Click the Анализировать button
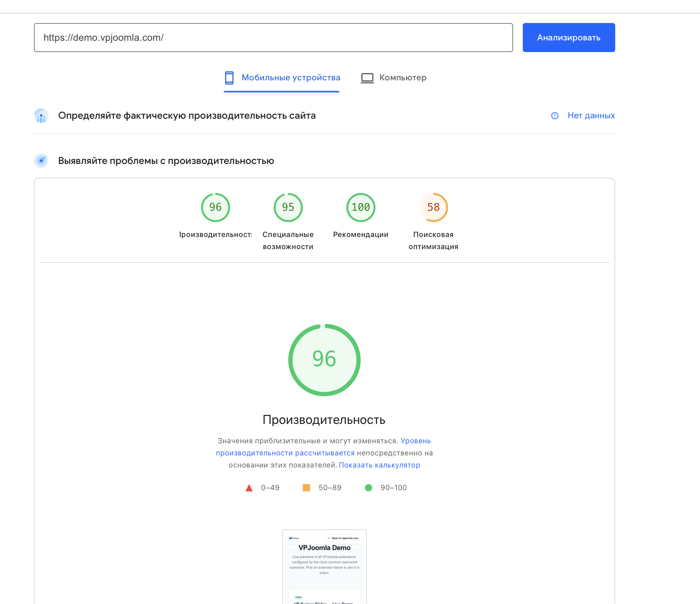 coord(569,38)
